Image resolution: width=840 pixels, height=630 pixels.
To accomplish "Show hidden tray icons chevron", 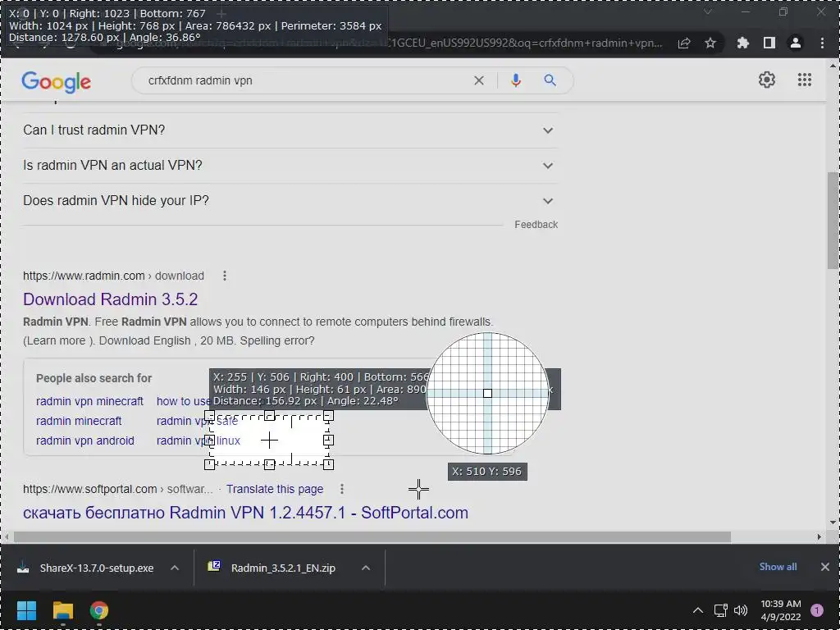I will [x=697, y=610].
